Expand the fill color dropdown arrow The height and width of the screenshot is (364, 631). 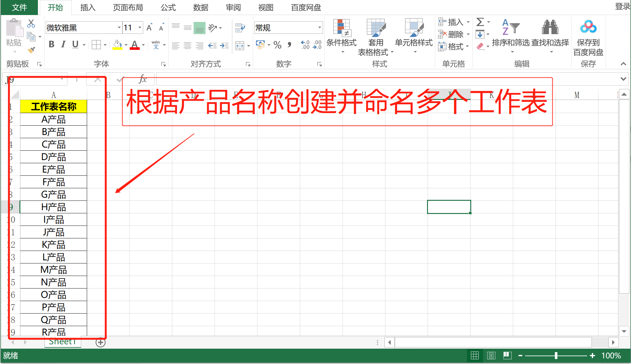coord(126,45)
